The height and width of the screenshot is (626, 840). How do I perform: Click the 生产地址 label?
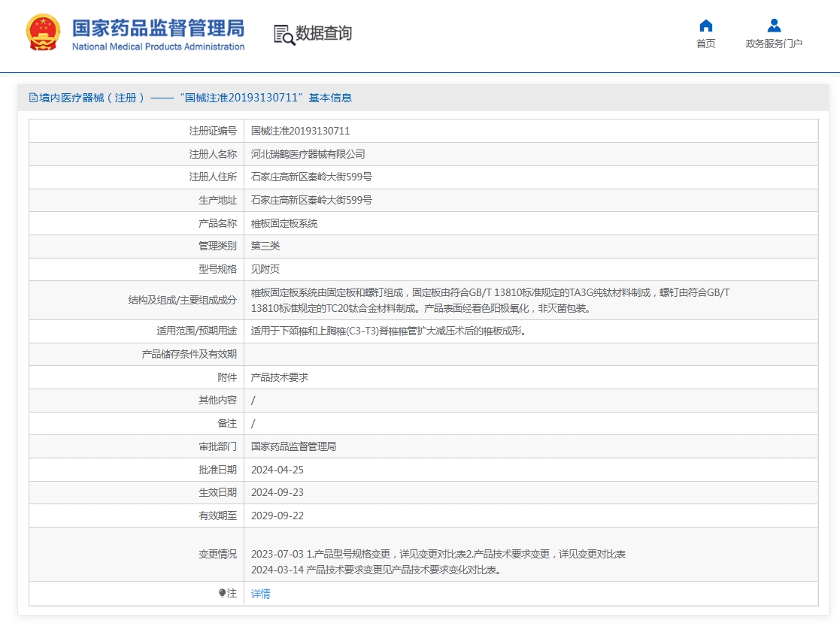[217, 200]
